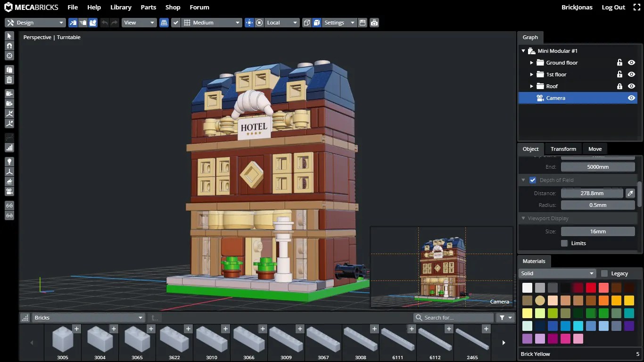
Task: Toggle visibility of Roof folder
Action: tap(631, 86)
